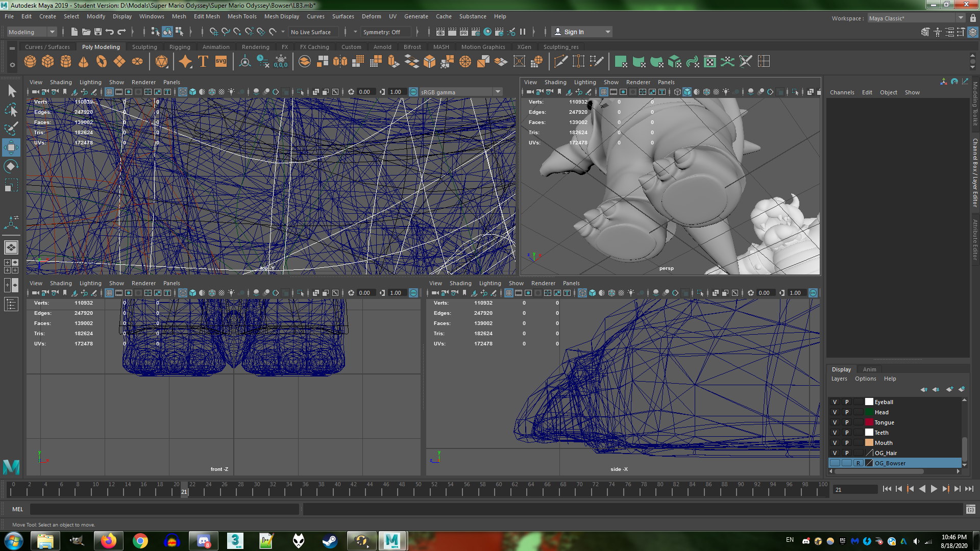
Task: Open the Deform menu
Action: 372,16
